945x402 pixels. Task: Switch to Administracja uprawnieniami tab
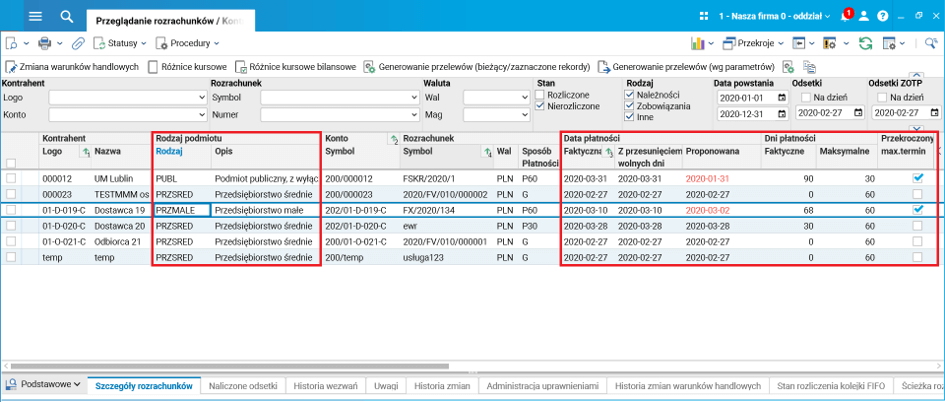click(542, 385)
